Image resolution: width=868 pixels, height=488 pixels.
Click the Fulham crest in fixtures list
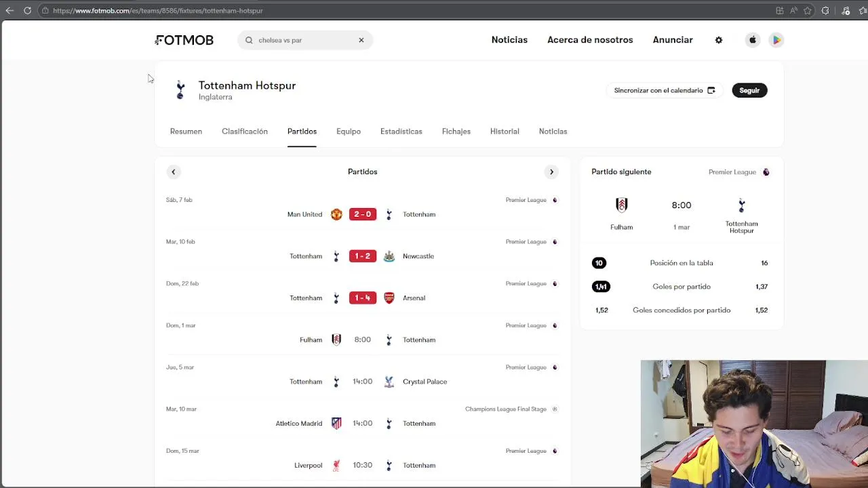coord(336,340)
